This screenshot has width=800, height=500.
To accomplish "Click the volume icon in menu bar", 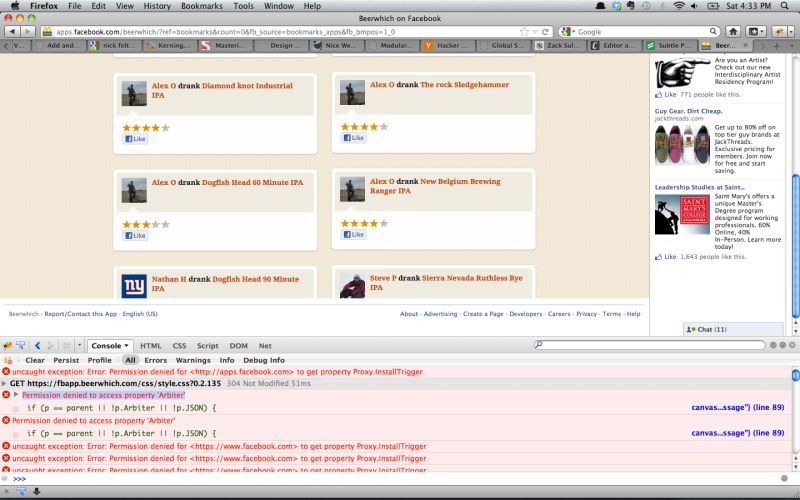I will 694,6.
